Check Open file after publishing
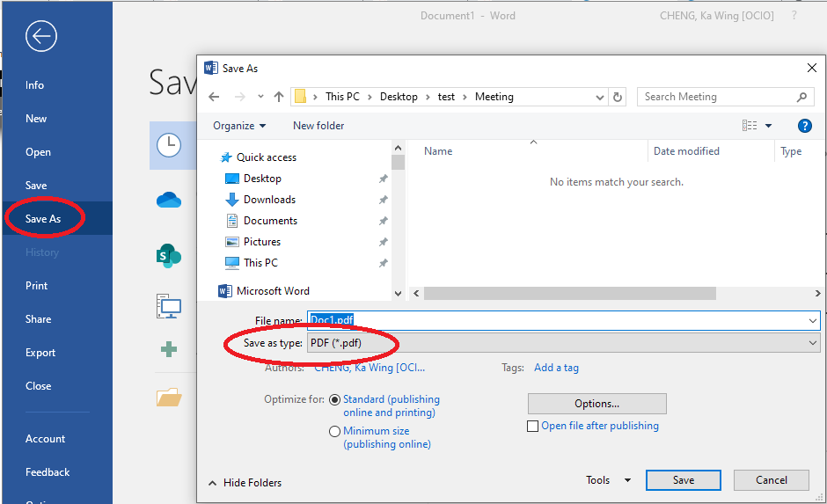Image resolution: width=827 pixels, height=504 pixels. point(532,426)
